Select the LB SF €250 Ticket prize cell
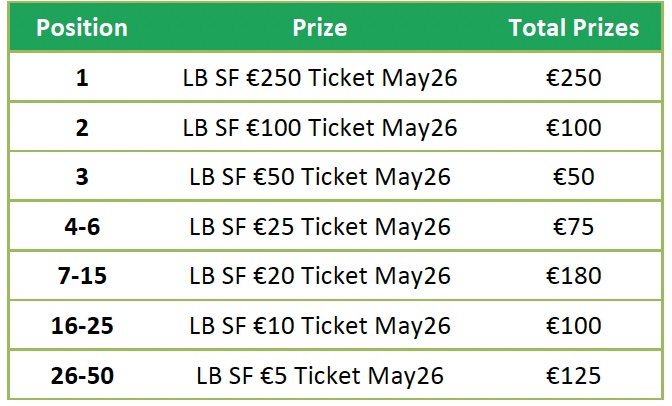Viewport: 672px width, 406px height. click(320, 78)
